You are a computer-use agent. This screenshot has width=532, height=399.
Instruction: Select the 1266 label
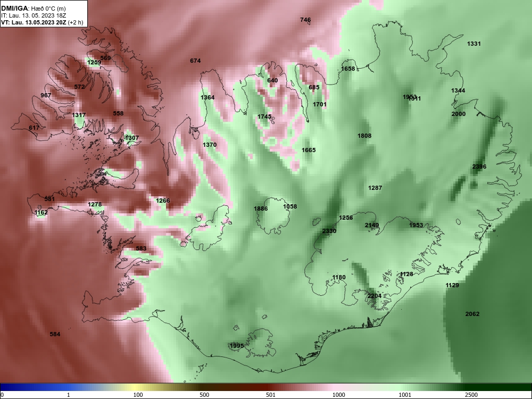pos(163,201)
